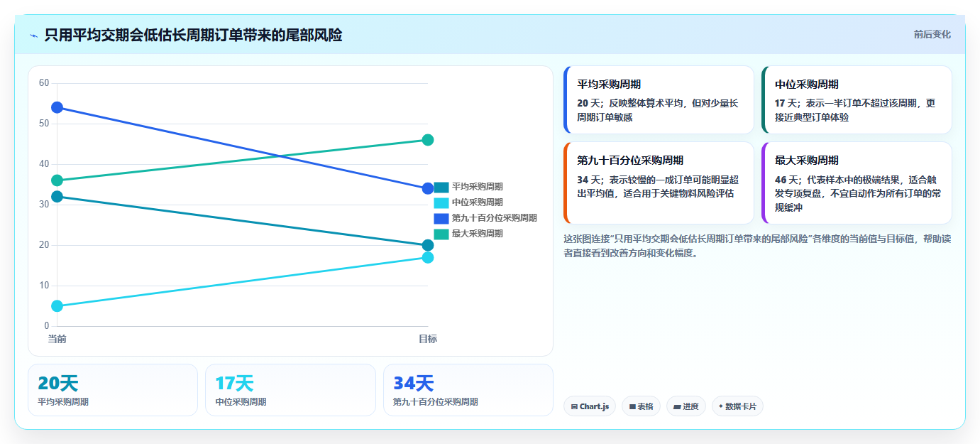Click the 平均采购周期 data point at 目标

[x=428, y=245]
